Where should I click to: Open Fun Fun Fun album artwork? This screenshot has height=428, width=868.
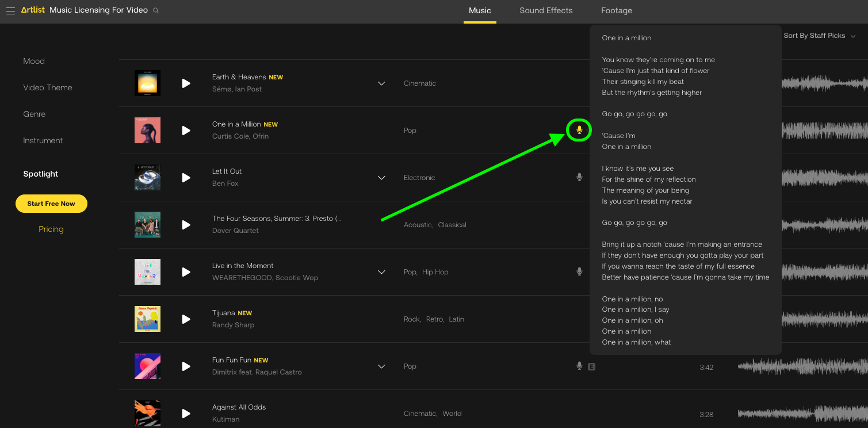[x=147, y=366]
